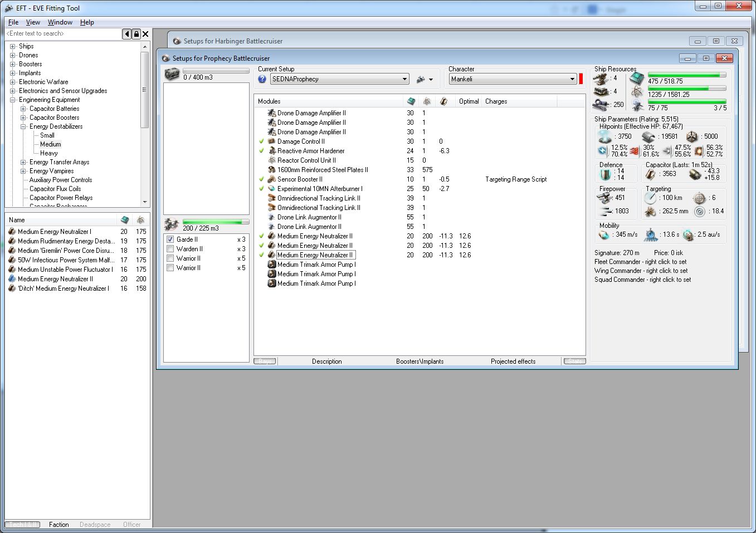Click the Name column header in item list
This screenshot has width=756, height=533.
(x=61, y=220)
